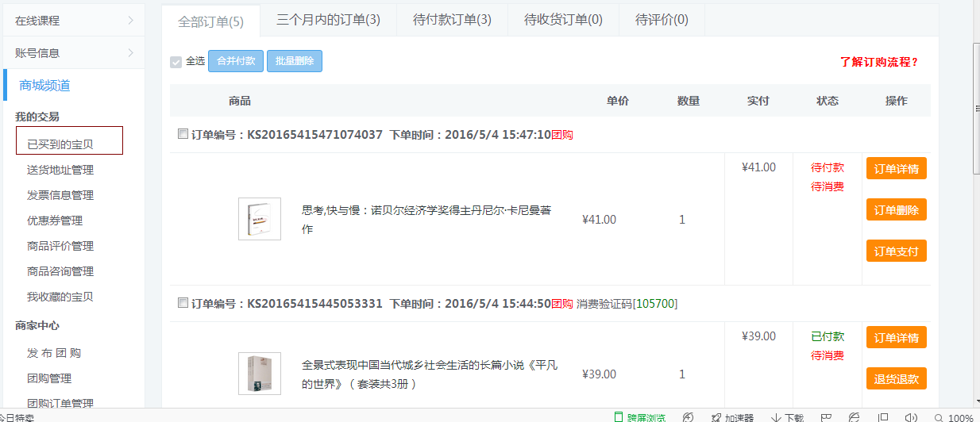Click the browser engine switch icon

point(854,417)
